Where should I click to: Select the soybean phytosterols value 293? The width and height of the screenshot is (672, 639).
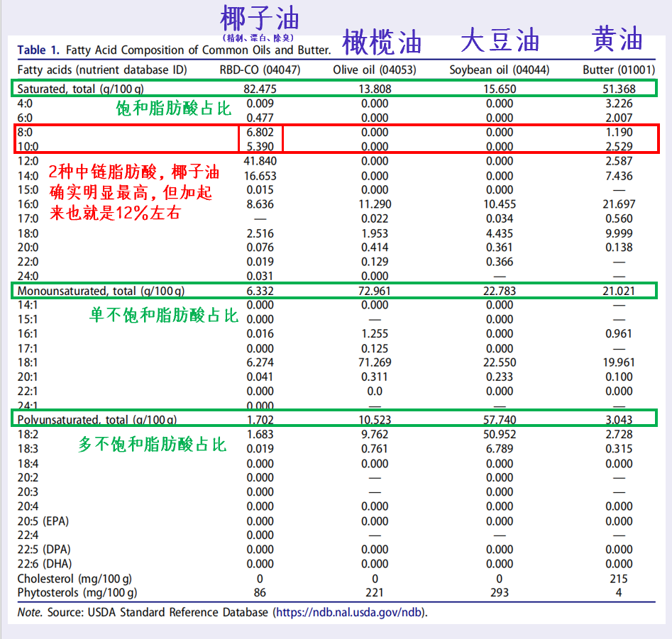click(x=500, y=593)
